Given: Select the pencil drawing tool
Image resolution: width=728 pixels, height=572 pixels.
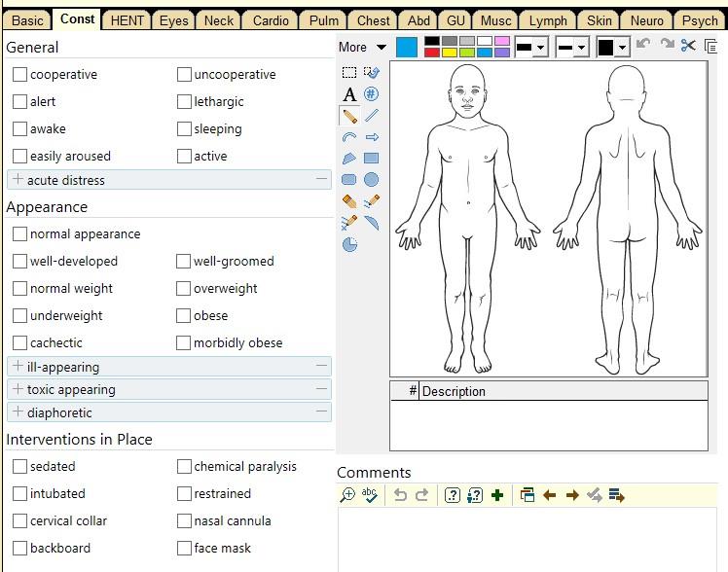Looking at the screenshot, I should 349,116.
